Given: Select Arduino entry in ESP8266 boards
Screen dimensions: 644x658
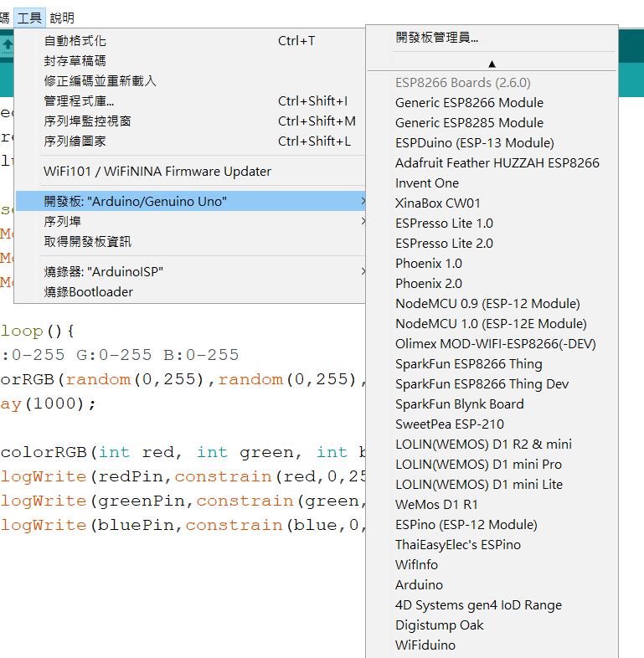Looking at the screenshot, I should (x=492, y=585).
